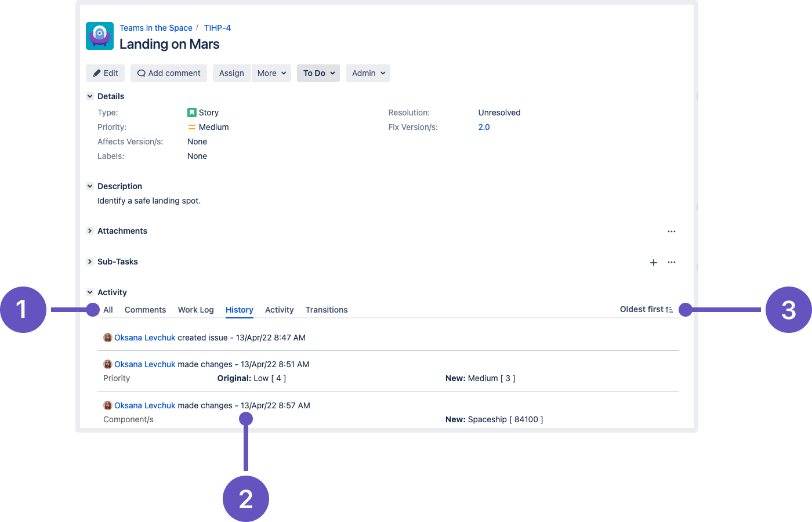The width and height of the screenshot is (812, 522).
Task: Click the plus icon to add a sub-task
Action: 654,263
